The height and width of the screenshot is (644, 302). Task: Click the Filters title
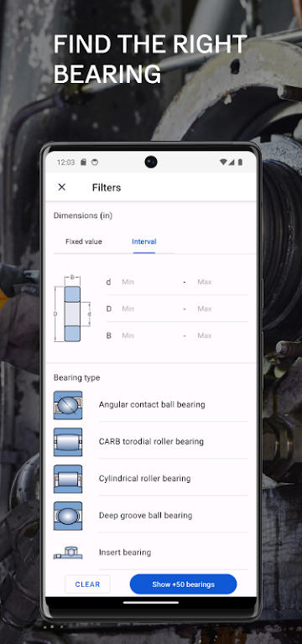107,188
